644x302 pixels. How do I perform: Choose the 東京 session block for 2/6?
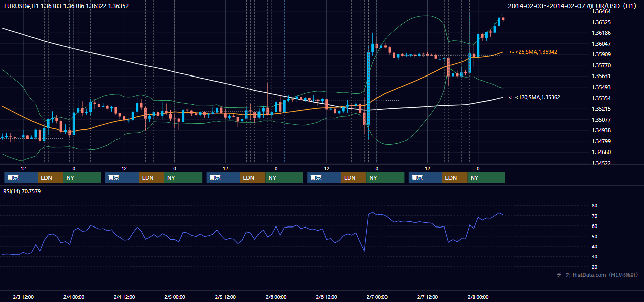[x=324, y=178]
